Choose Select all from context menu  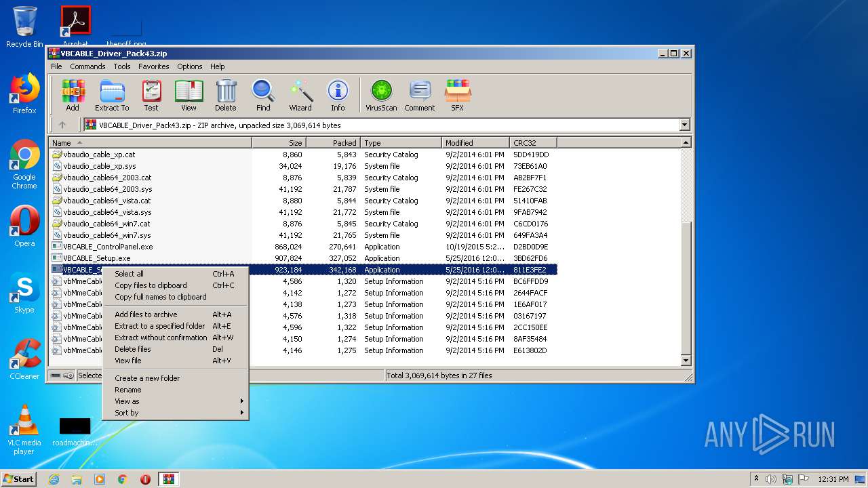(176, 274)
